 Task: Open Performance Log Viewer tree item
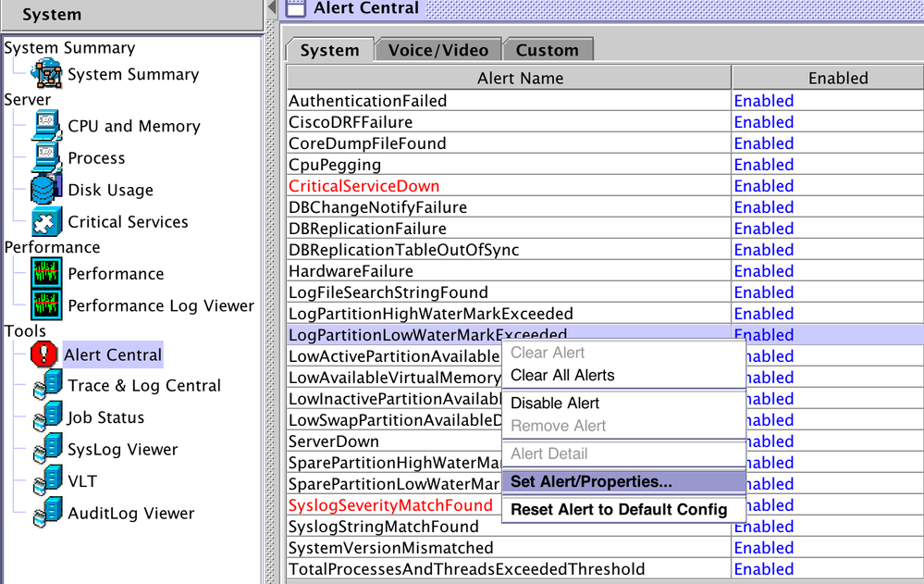point(161,305)
